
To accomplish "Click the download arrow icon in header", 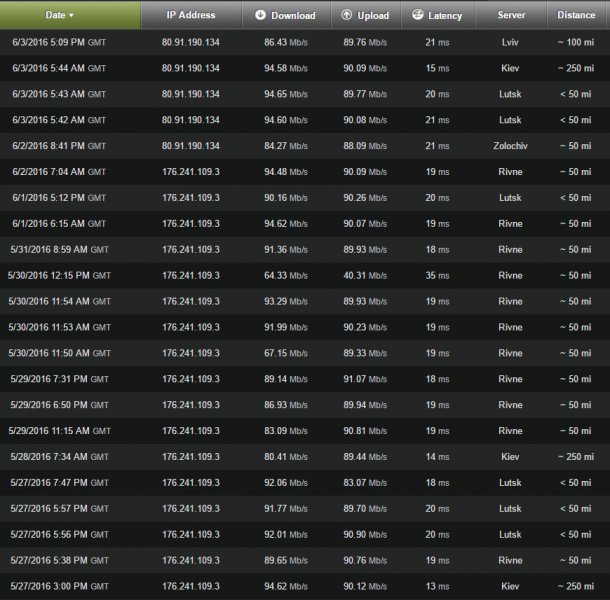I will [260, 15].
